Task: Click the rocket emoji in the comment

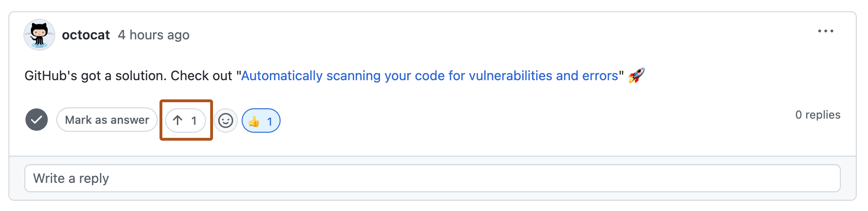Action: [636, 75]
